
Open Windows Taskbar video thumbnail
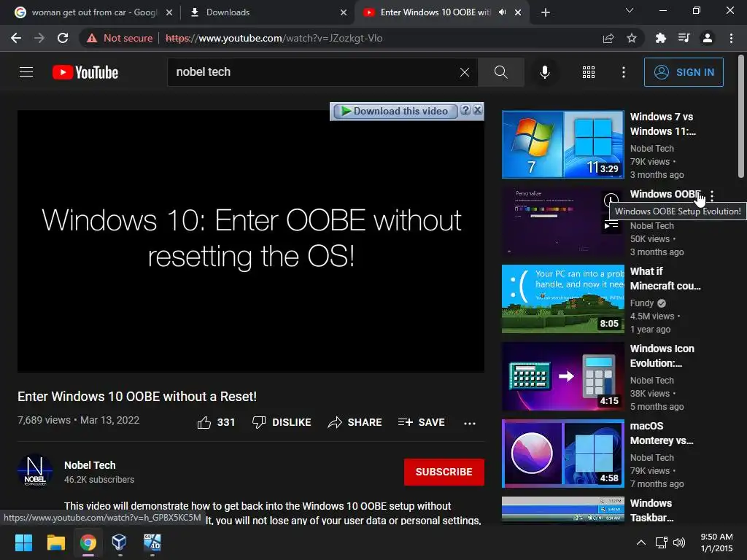coord(562,510)
